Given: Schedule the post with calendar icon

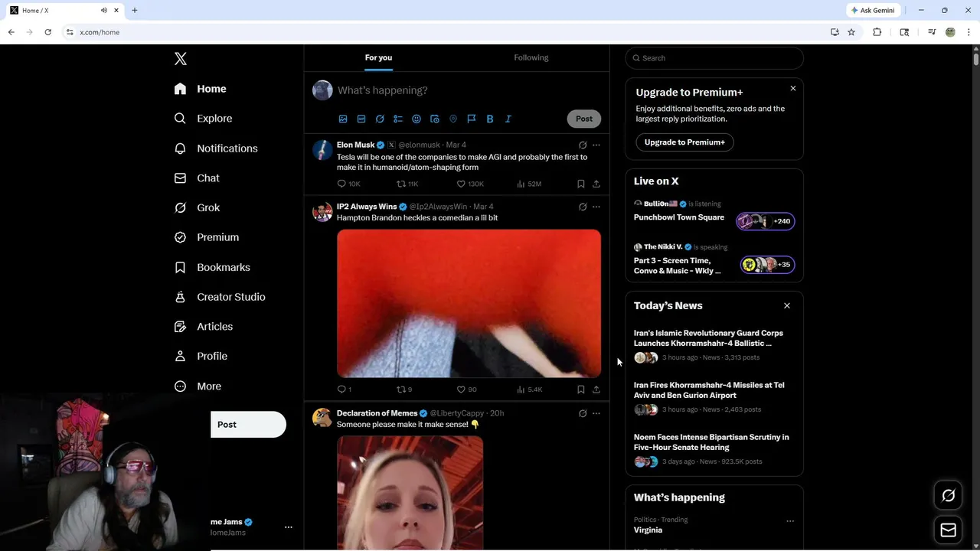Looking at the screenshot, I should [x=435, y=119].
